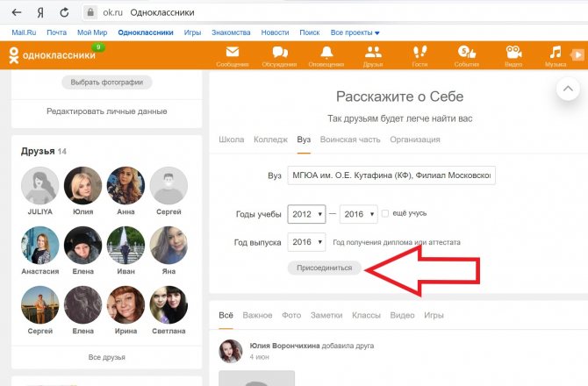The height and width of the screenshot is (386, 588).
Task: Select the Видео feed tab
Action: [x=402, y=315]
